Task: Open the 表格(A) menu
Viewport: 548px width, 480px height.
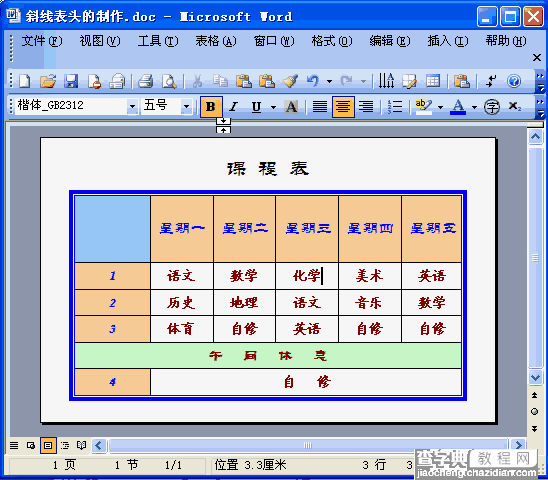Action: click(216, 41)
